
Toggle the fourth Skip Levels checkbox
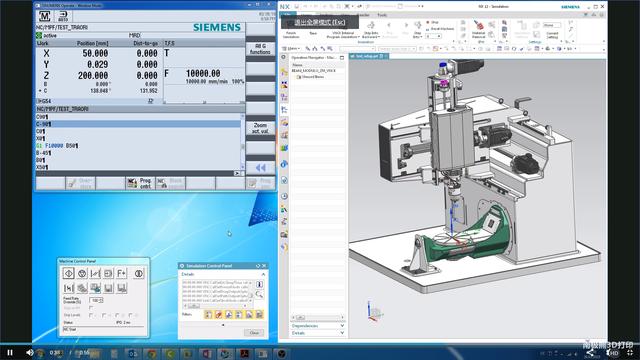point(131,315)
